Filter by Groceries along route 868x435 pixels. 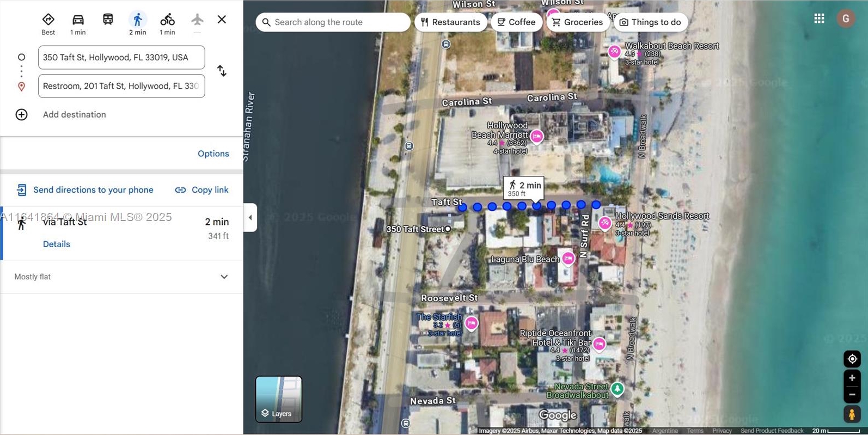[x=578, y=22]
